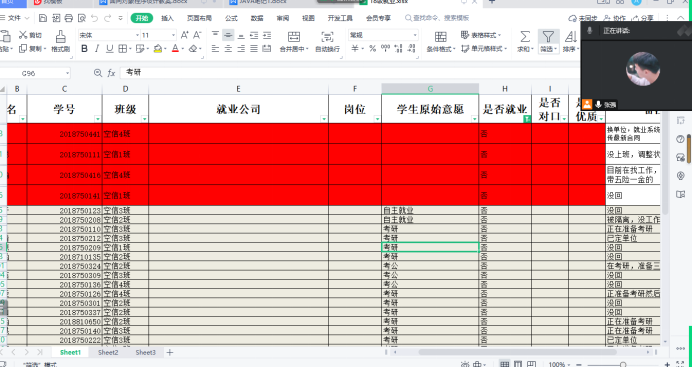
Task: Click the Wrap Text (自动换行) icon
Action: (327, 36)
